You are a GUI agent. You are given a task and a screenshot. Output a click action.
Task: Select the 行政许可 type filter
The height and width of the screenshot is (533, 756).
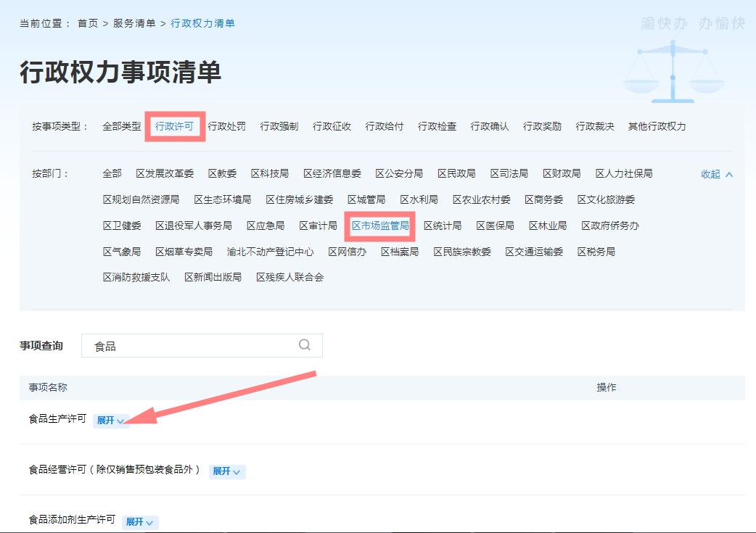click(174, 126)
